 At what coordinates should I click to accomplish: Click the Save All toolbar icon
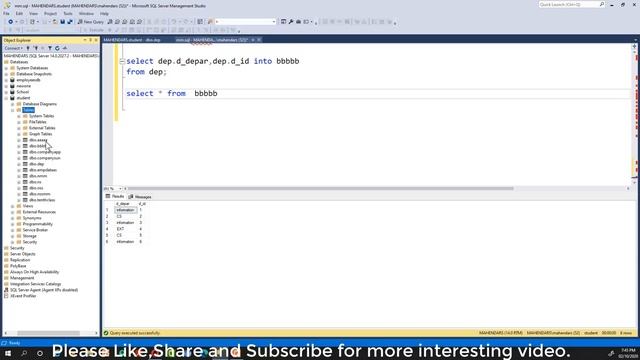pos(70,22)
